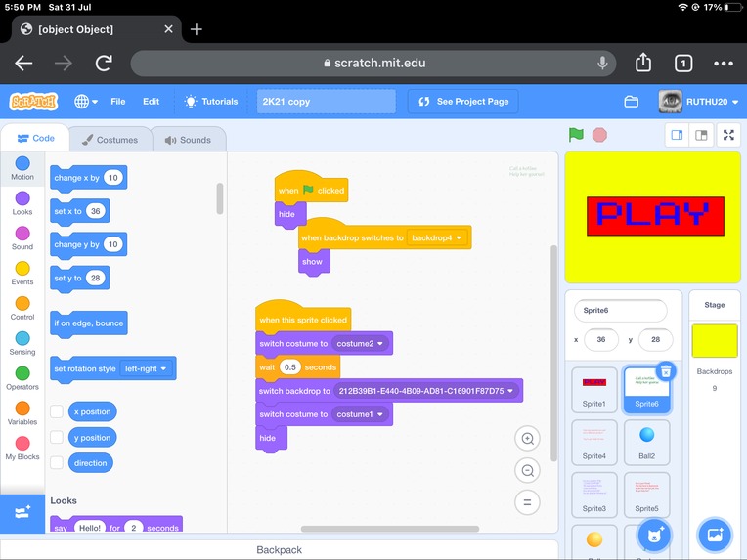Screen dimensions: 747x560
Task: Open the costume1 dropdown
Action: pyautogui.click(x=360, y=414)
